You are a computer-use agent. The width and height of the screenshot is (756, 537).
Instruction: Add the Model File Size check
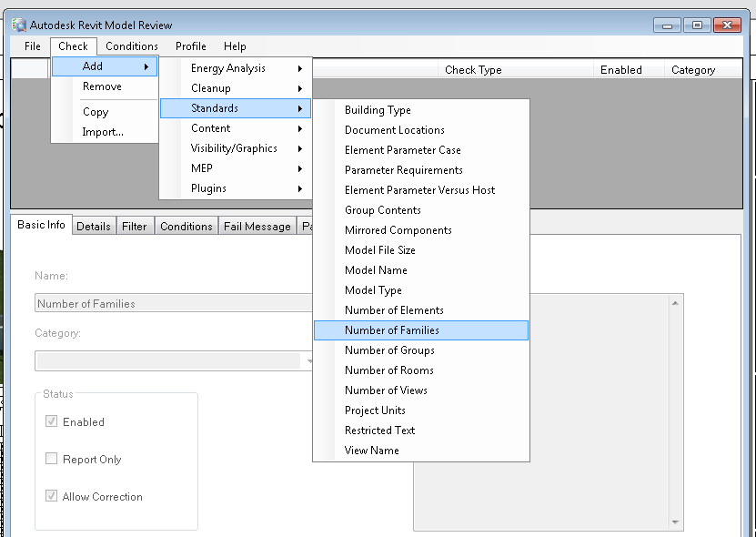421,250
